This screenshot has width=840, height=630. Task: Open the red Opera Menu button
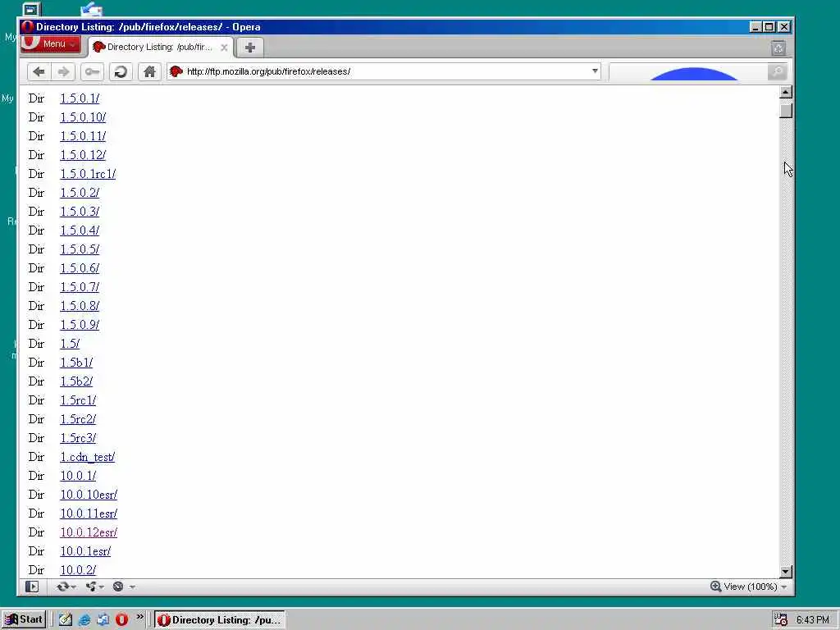[50, 44]
